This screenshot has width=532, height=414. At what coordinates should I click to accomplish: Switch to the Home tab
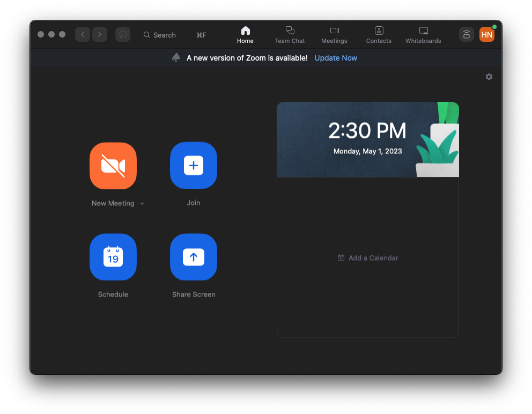pos(245,35)
